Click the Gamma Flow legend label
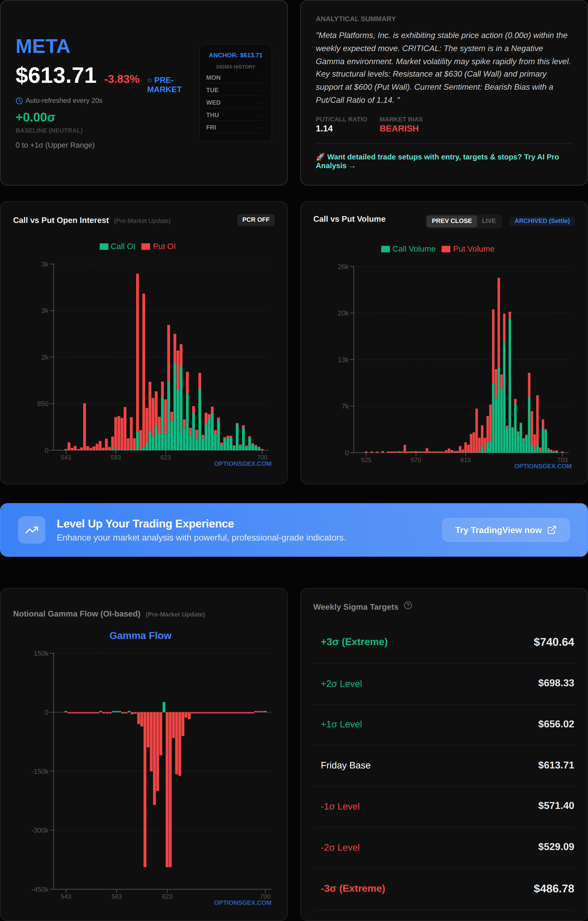This screenshot has height=921, width=588. pyautogui.click(x=140, y=636)
